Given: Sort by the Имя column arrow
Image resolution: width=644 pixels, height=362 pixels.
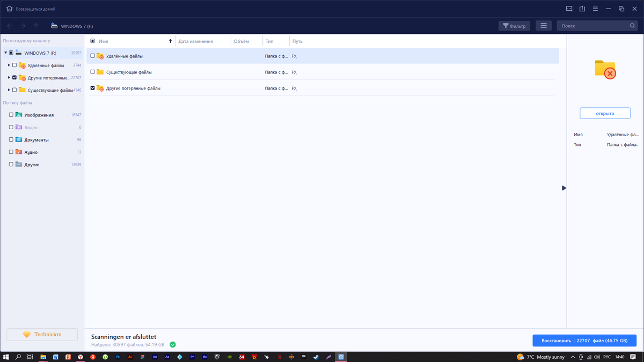Looking at the screenshot, I should tap(171, 41).
